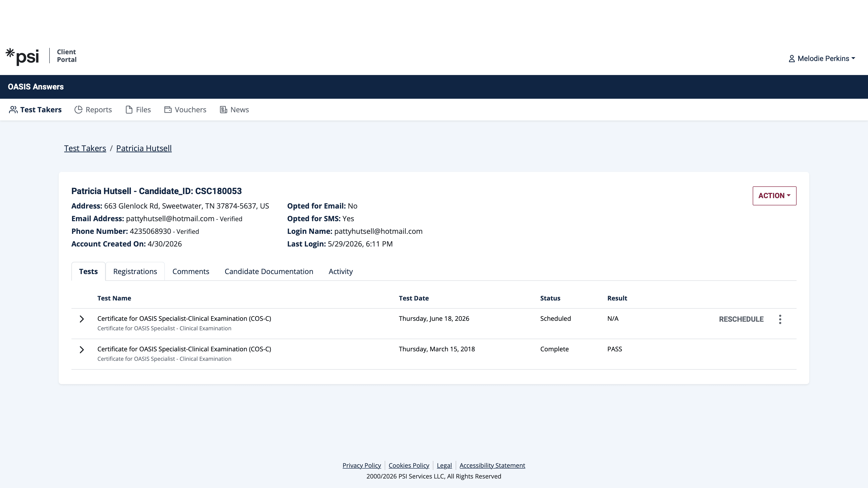Click the Result column header
Screen dimensions: 868x488
tap(617, 298)
